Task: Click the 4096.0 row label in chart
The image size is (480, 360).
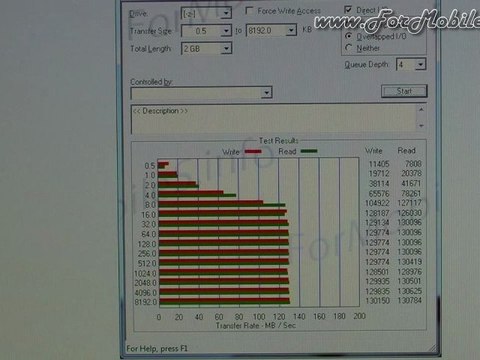Action: point(145,293)
